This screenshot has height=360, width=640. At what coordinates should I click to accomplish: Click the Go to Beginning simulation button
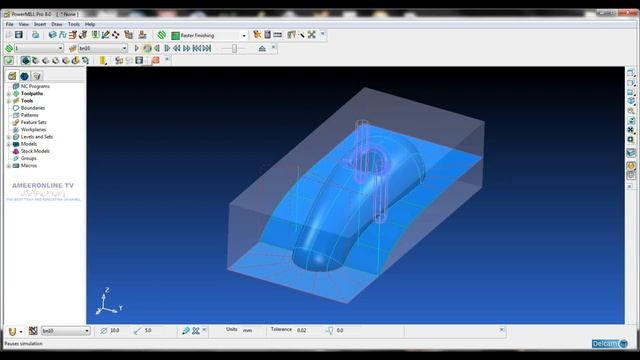tap(197, 48)
